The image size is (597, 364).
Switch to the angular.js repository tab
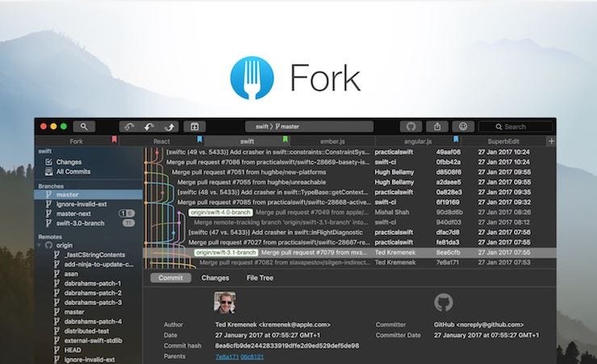point(418,141)
